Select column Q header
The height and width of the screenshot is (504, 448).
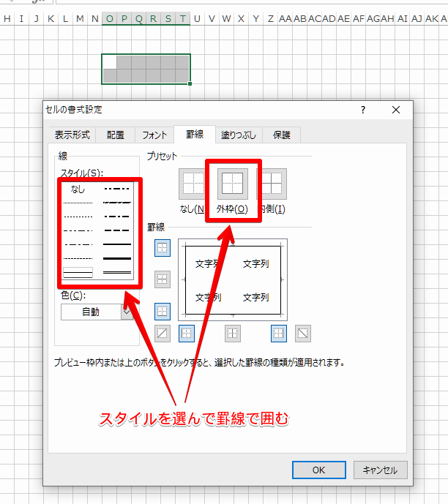tap(139, 18)
